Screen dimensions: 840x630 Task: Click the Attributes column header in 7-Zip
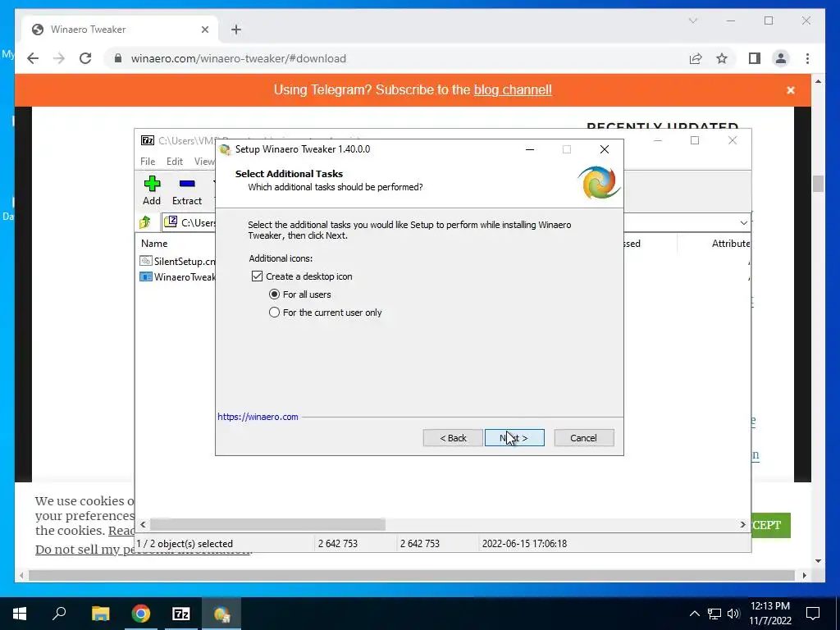(730, 243)
